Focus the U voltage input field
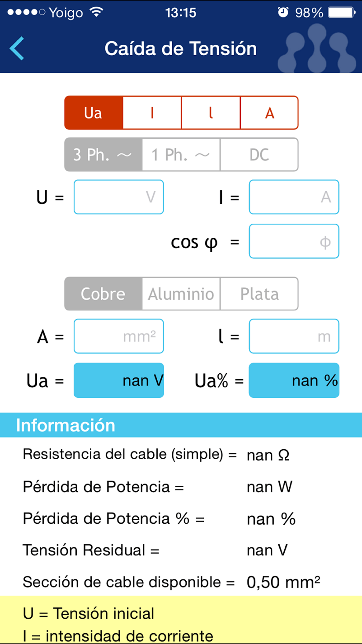 118,197
